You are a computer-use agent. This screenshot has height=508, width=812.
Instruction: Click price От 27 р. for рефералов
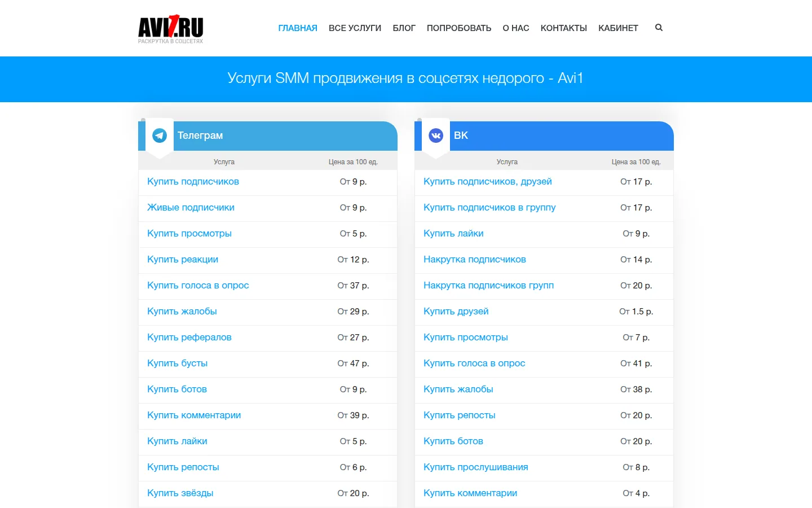(x=354, y=338)
